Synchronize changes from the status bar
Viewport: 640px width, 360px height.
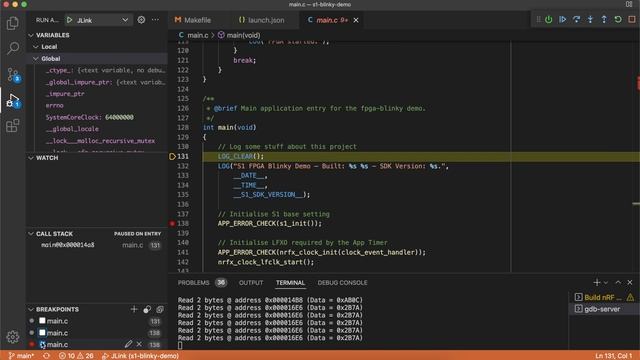47,356
